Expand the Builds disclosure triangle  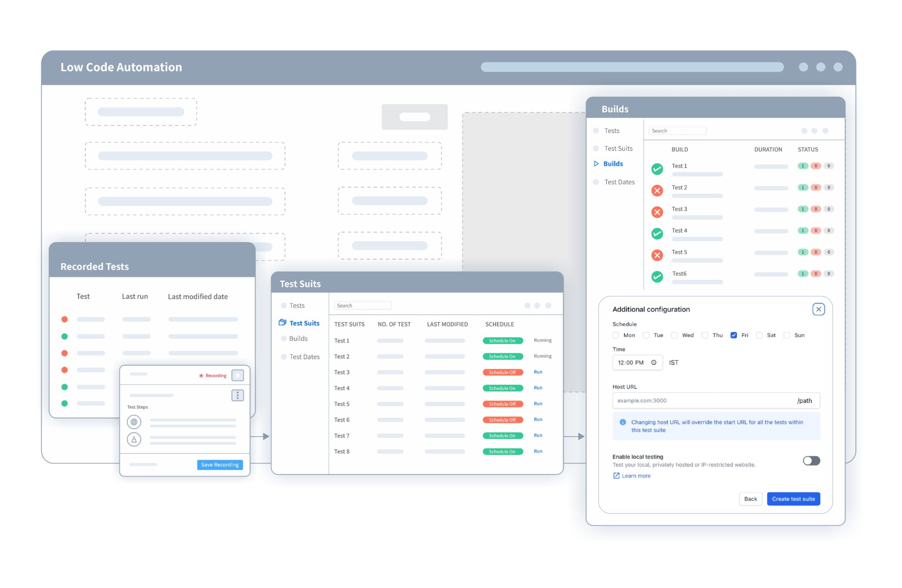[x=595, y=163]
